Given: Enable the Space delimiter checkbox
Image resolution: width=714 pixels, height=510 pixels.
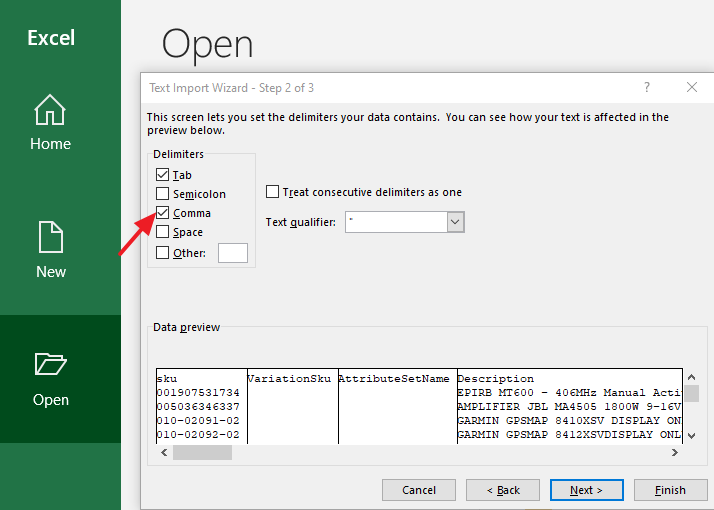Looking at the screenshot, I should click(x=163, y=232).
